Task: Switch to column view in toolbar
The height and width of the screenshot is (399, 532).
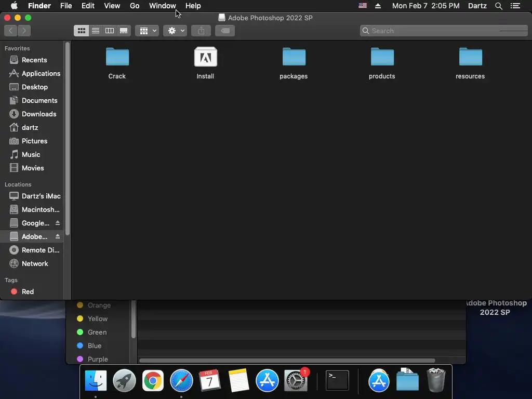Action: pos(110,31)
